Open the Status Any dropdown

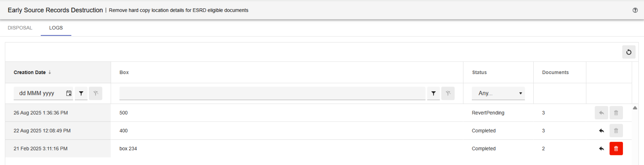click(x=498, y=93)
